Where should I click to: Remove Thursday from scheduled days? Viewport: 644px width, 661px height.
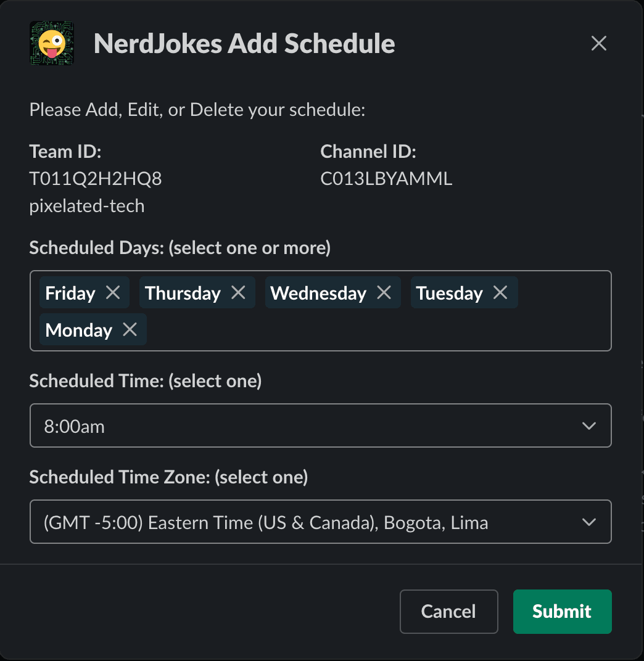coord(238,293)
